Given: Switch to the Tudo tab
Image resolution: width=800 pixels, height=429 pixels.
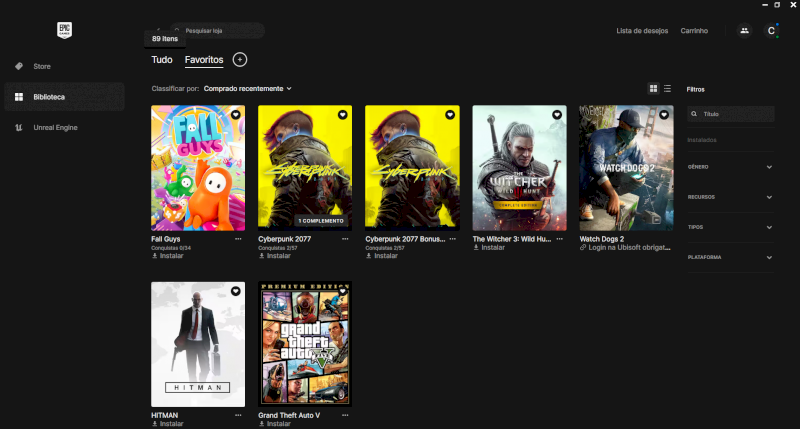Looking at the screenshot, I should [162, 60].
